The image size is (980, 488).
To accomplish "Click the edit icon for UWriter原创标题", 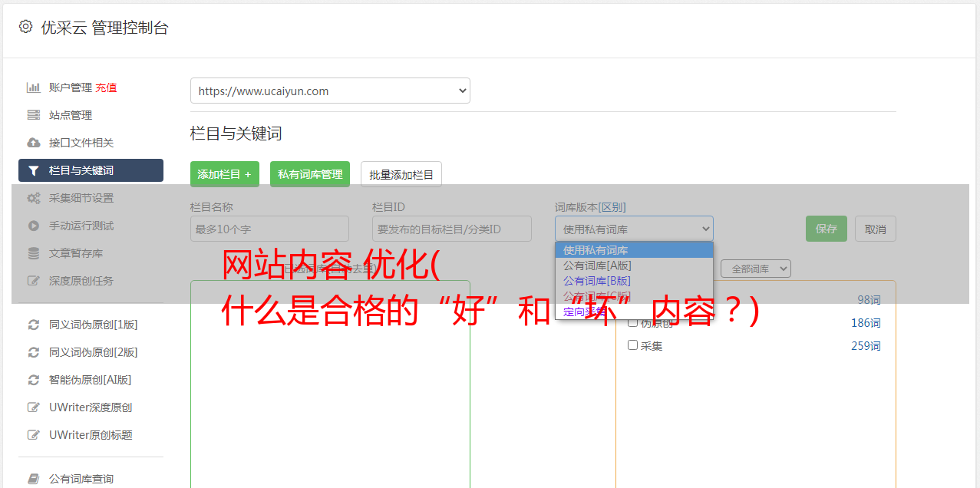I will pyautogui.click(x=34, y=435).
